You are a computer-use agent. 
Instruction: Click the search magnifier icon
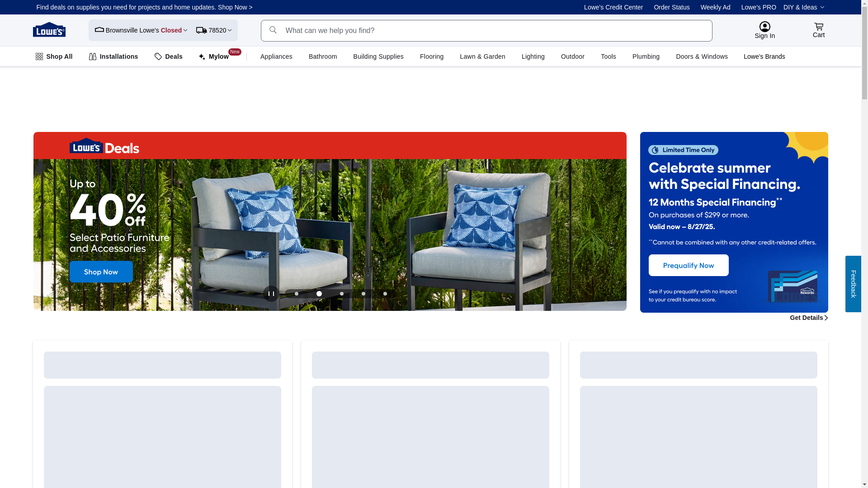click(x=273, y=30)
